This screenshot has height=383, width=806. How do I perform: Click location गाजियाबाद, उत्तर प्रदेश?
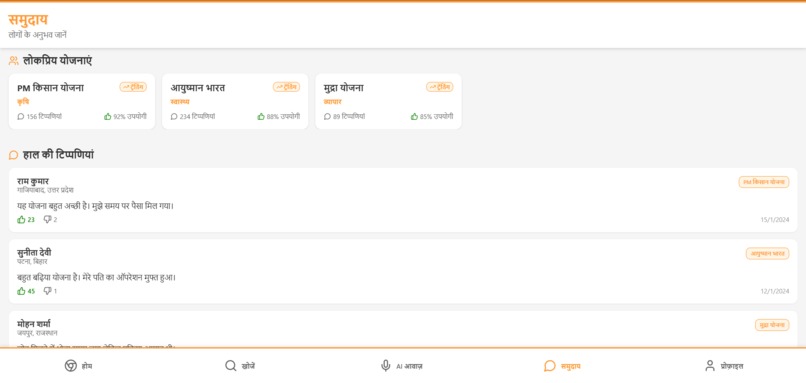(x=45, y=190)
